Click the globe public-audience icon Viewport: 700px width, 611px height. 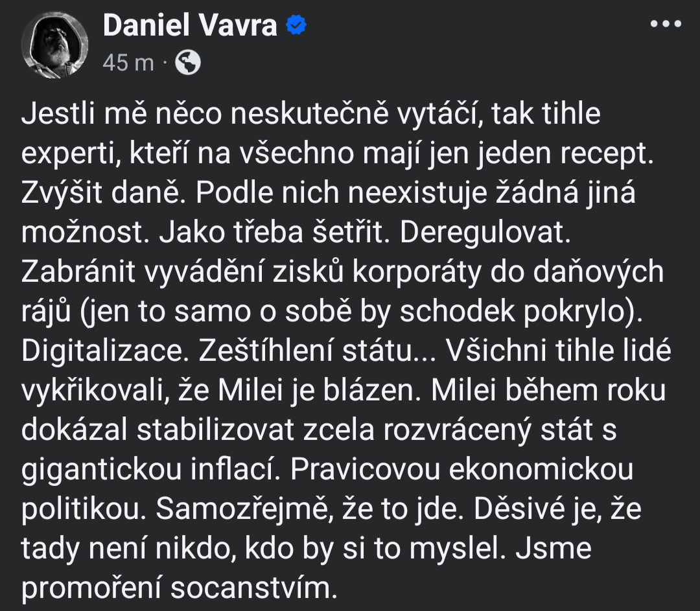coord(187,62)
